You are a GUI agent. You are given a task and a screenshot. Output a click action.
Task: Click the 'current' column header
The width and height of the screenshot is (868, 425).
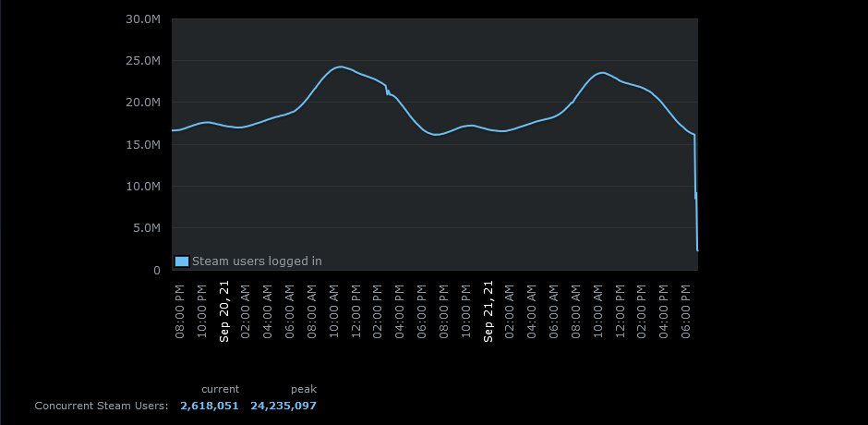(x=221, y=389)
